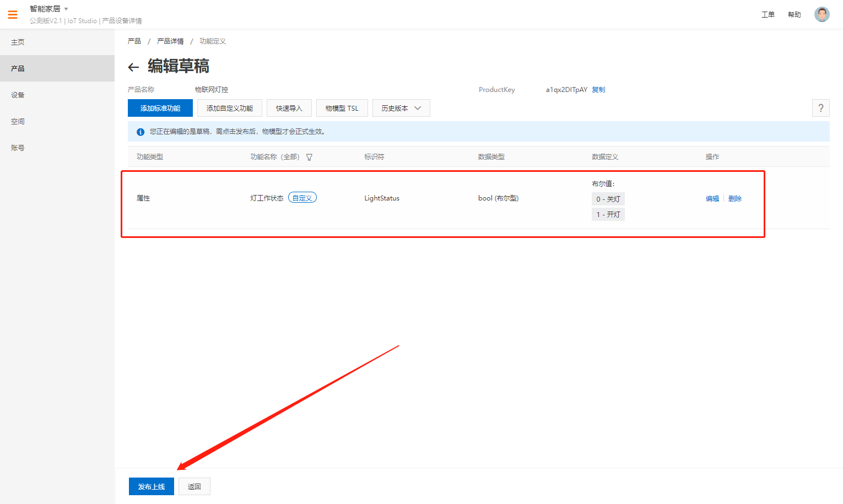
Task: Click 返回 button
Action: pos(194,486)
